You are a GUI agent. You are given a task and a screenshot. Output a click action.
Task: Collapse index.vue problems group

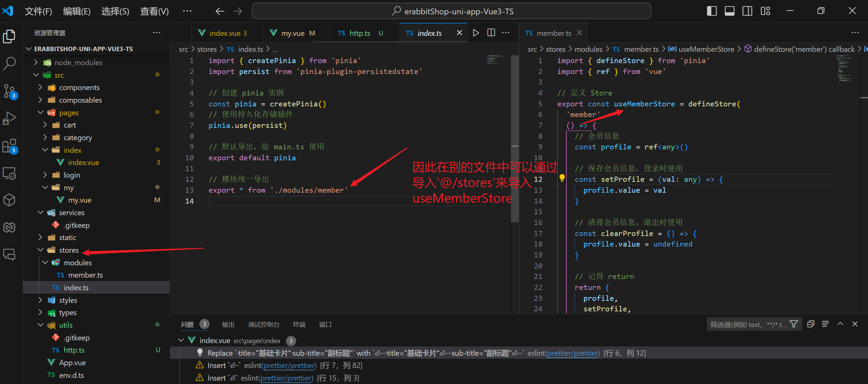181,340
